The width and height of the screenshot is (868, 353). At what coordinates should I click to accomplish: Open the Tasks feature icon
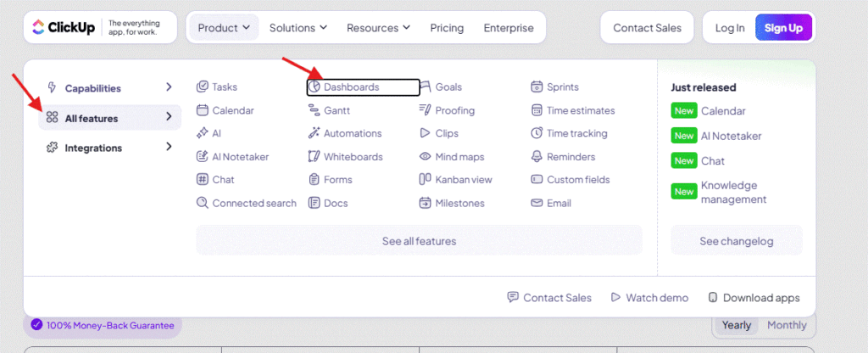click(x=202, y=87)
